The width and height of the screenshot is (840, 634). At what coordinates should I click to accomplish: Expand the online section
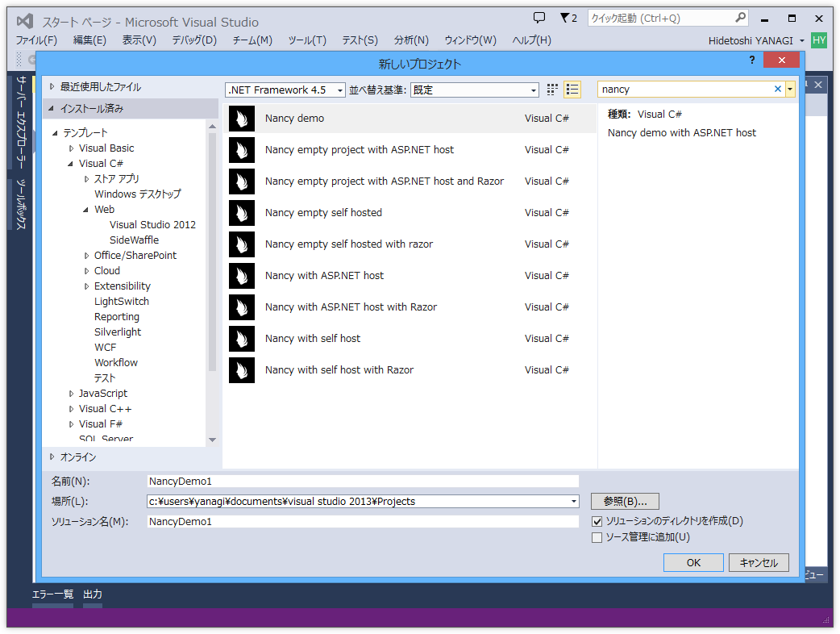52,457
